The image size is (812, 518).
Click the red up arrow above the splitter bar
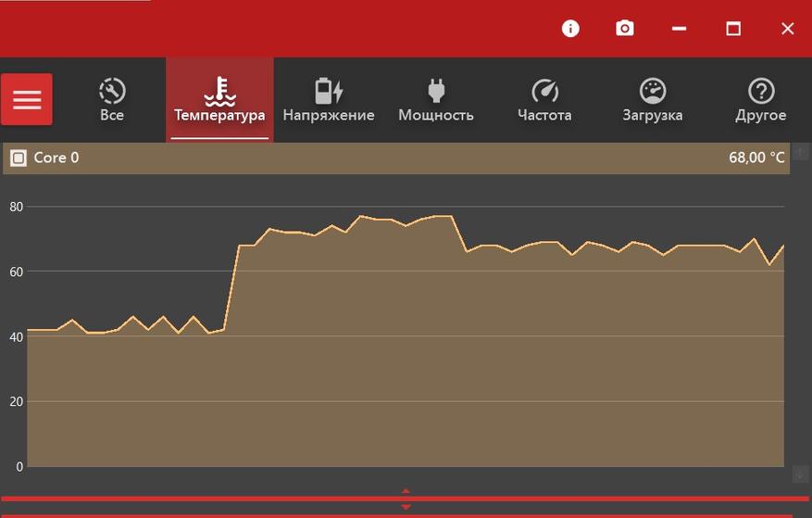(406, 490)
